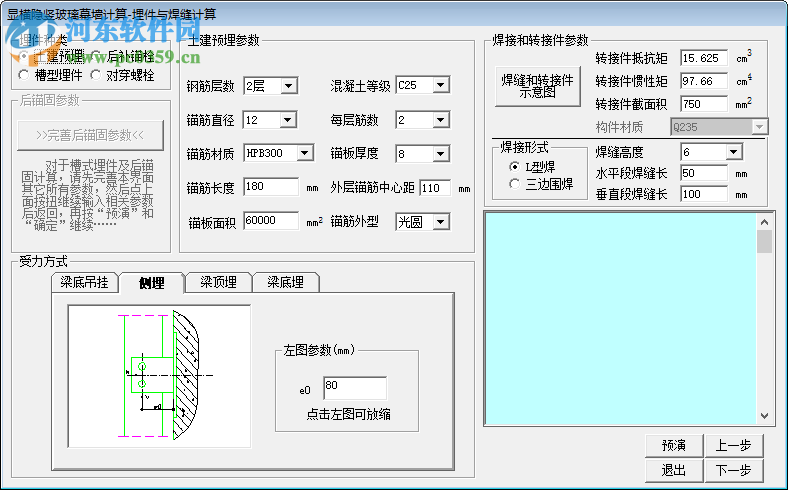Switch to the 梁顶埋 tab
Screen dimensions: 788x490
coord(219,282)
